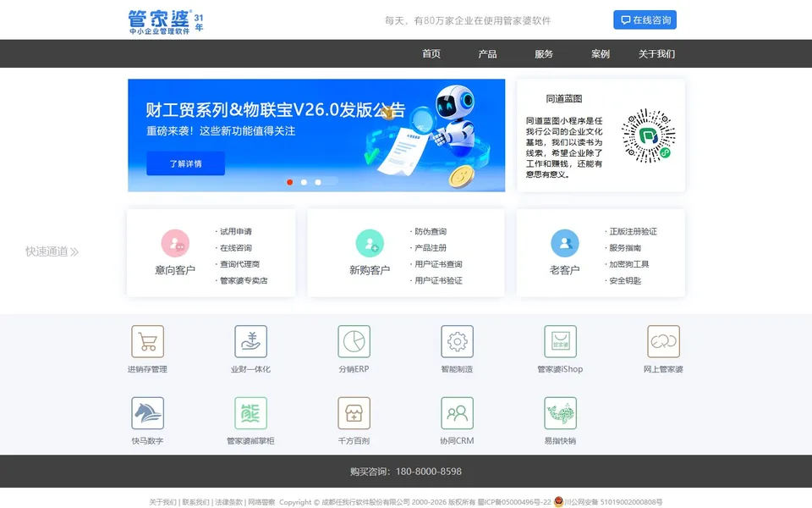Open footer 联系我们 link
The width and height of the screenshot is (812, 508).
pos(195,502)
